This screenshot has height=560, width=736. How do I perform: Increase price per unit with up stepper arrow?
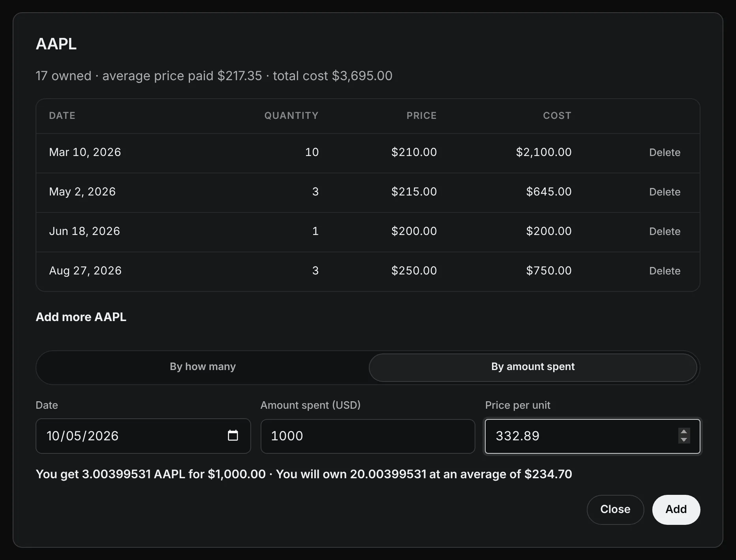(x=684, y=432)
